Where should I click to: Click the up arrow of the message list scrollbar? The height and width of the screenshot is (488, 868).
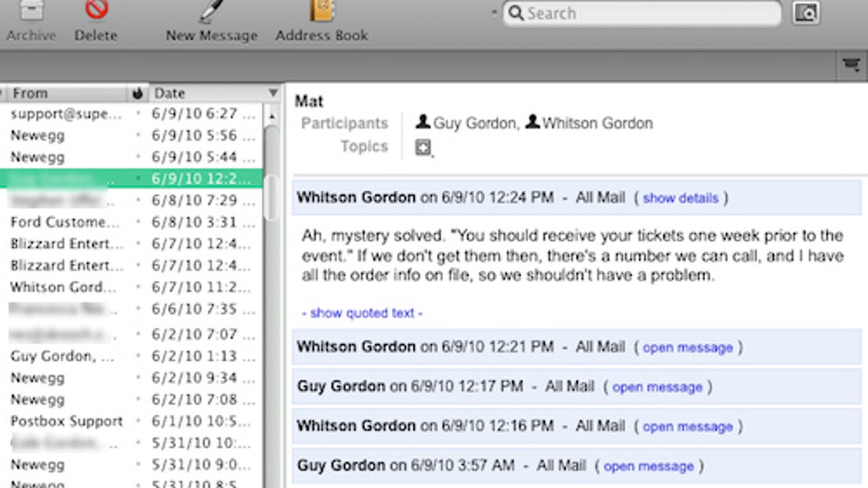click(x=272, y=115)
